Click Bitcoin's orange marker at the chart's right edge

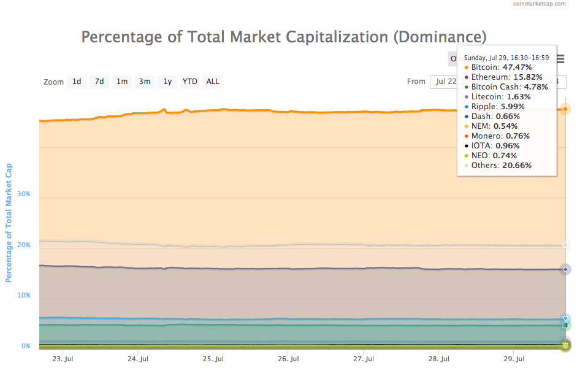pos(565,109)
